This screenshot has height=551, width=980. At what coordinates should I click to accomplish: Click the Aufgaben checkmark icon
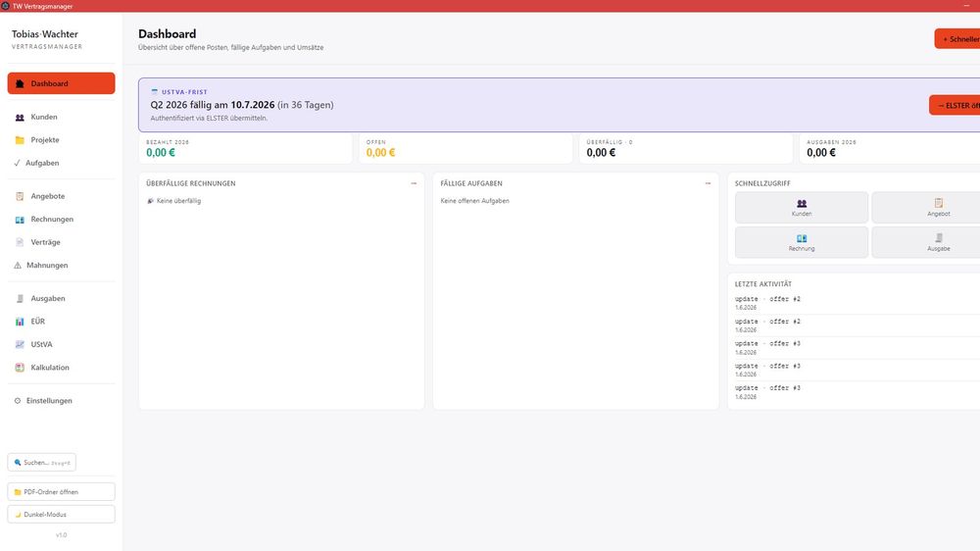point(17,163)
